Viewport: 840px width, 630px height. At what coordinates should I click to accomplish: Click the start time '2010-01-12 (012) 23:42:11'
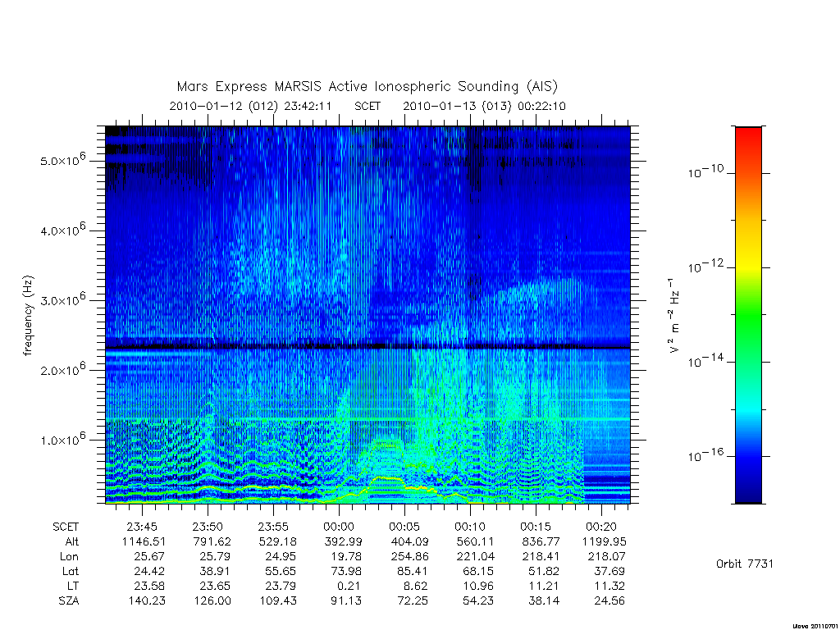pos(251,106)
